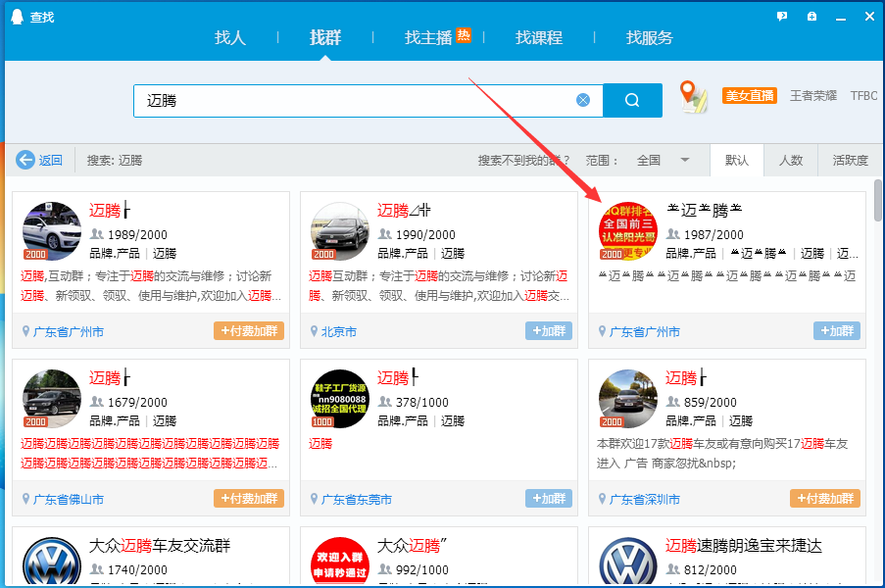Click the 返回 back arrow icon

(25, 161)
